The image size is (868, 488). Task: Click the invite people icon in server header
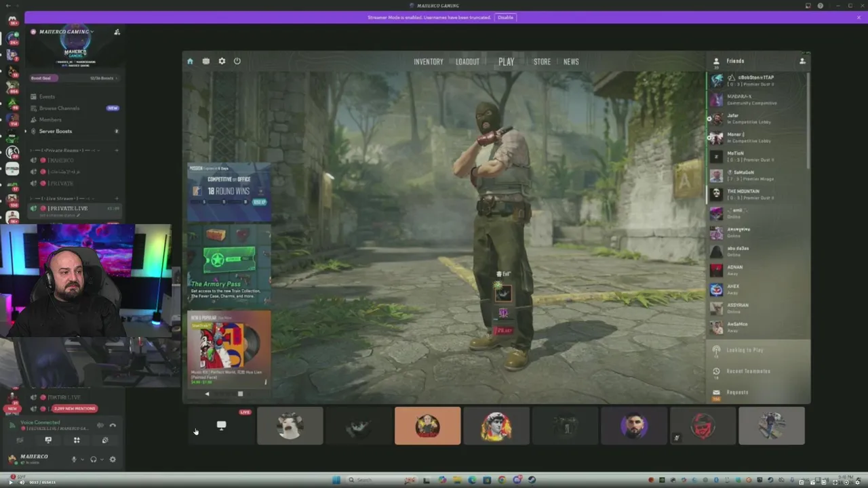coord(117,32)
